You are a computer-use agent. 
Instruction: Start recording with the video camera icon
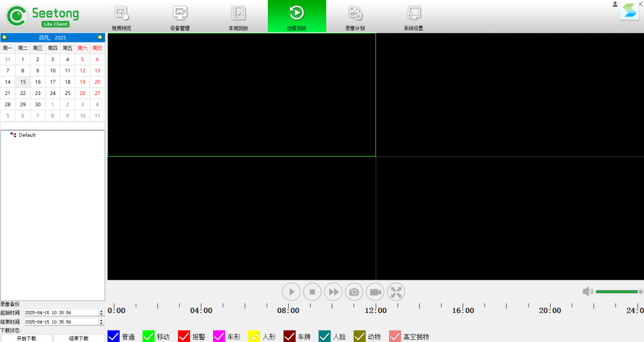pyautogui.click(x=375, y=292)
